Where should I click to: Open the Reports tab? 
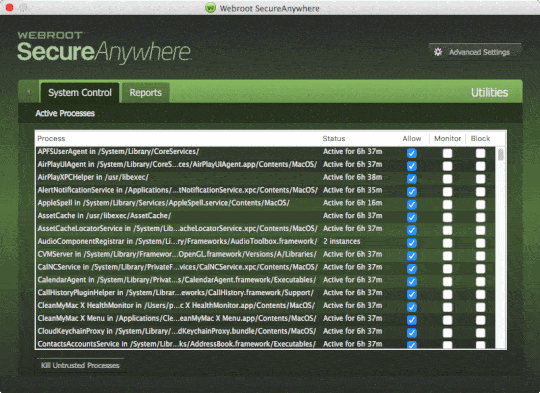pyautogui.click(x=146, y=93)
